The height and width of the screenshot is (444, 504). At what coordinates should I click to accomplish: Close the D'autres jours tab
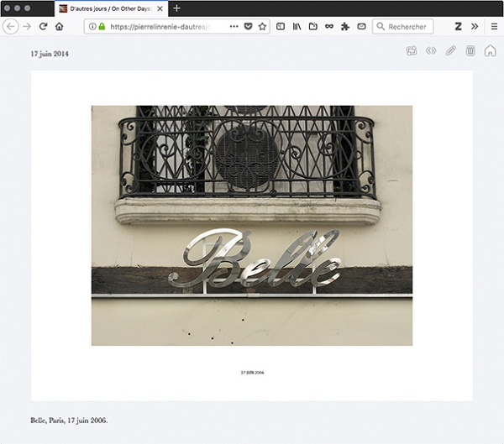[x=160, y=8]
